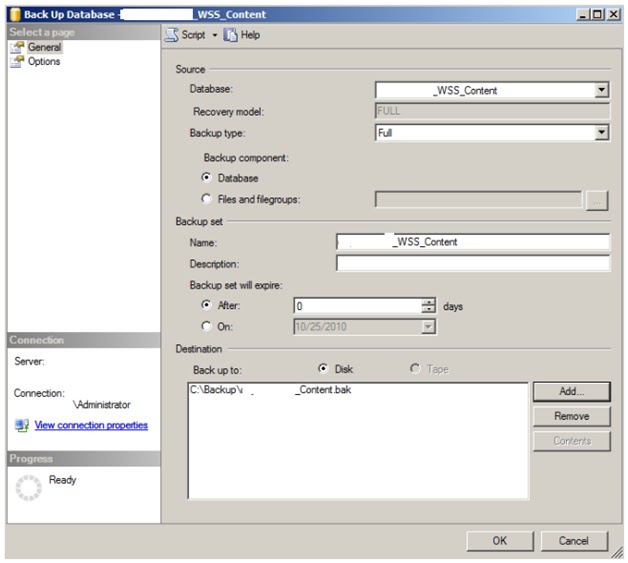628x563 pixels.
Task: Click the Script toolbar icon
Action: 172,35
